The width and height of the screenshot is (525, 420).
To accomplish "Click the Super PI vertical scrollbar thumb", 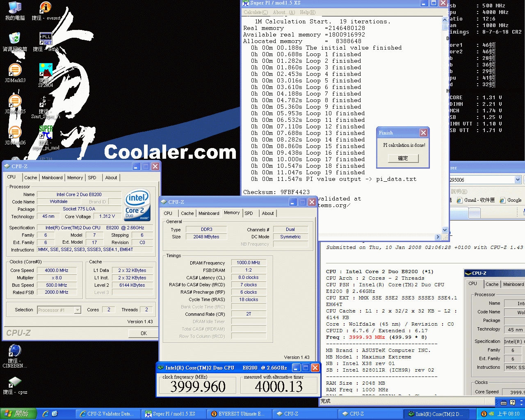I will click(445, 27).
